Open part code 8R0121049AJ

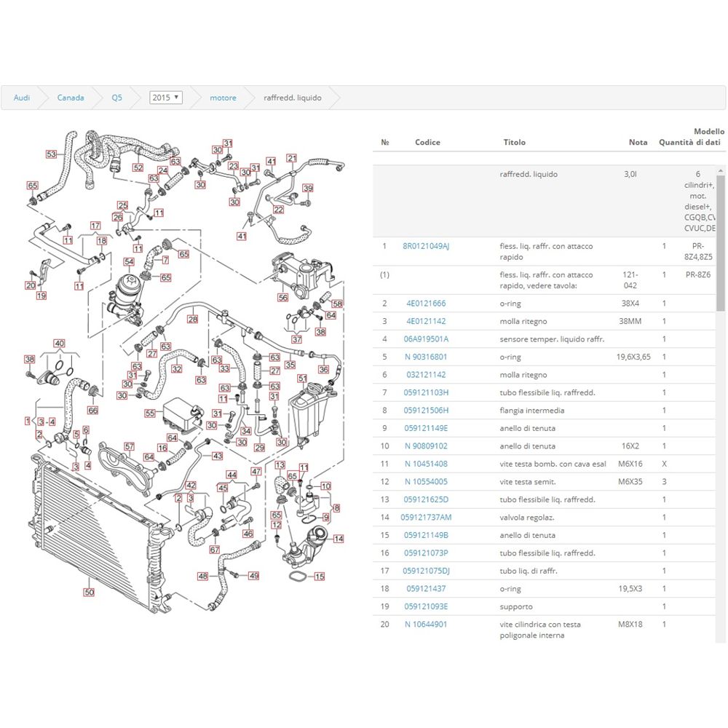[426, 246]
